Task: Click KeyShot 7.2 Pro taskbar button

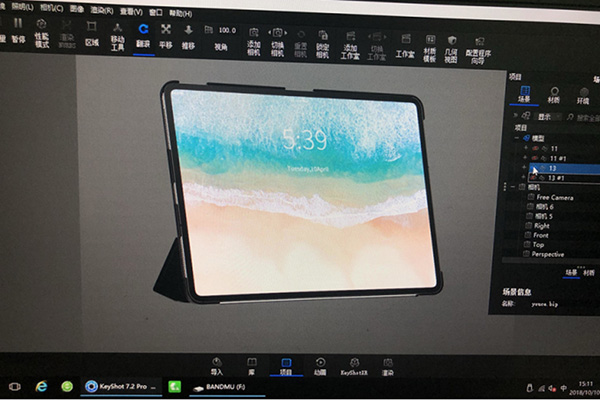Action: tap(121, 387)
